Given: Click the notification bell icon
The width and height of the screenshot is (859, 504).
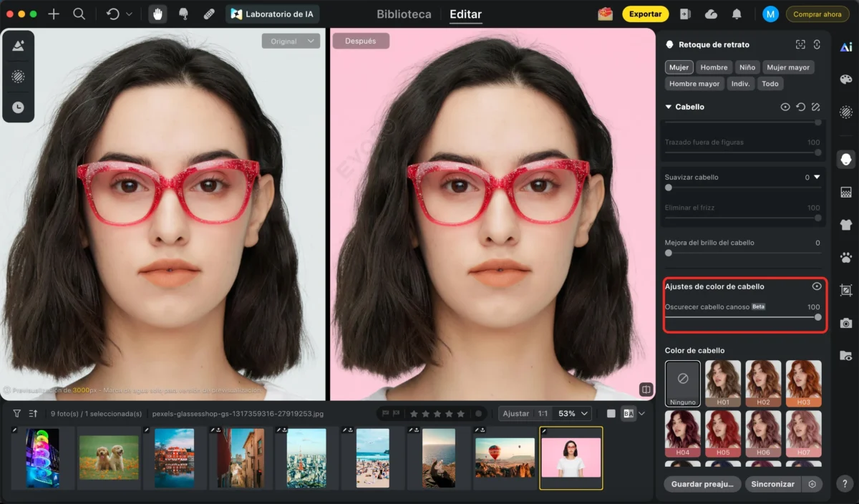Looking at the screenshot, I should coord(737,14).
